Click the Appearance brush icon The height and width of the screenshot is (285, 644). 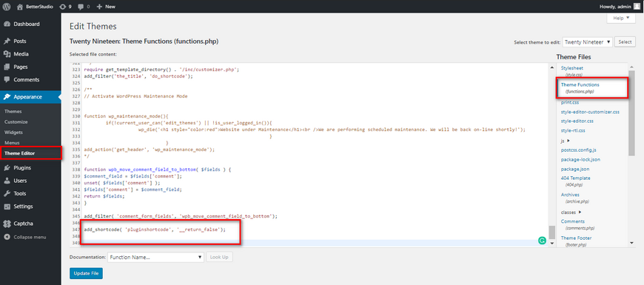coord(7,97)
